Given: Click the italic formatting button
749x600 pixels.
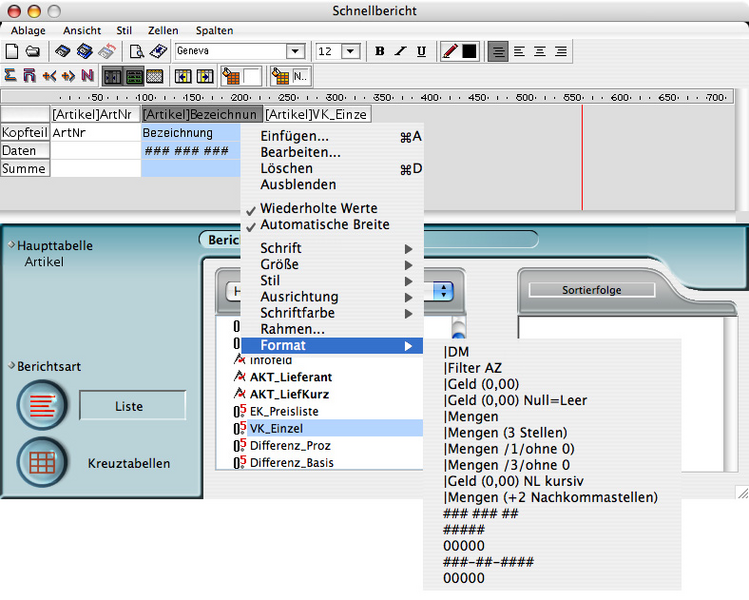Looking at the screenshot, I should coord(400,51).
